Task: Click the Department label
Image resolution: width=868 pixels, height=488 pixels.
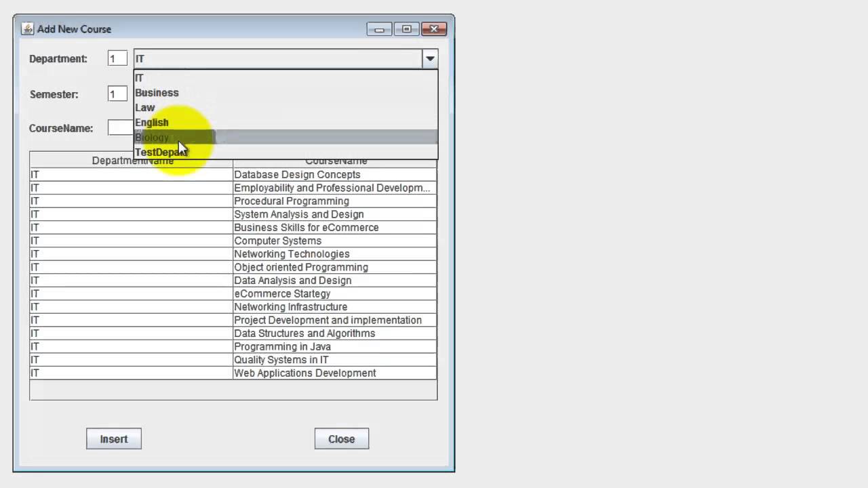Action: (58, 59)
